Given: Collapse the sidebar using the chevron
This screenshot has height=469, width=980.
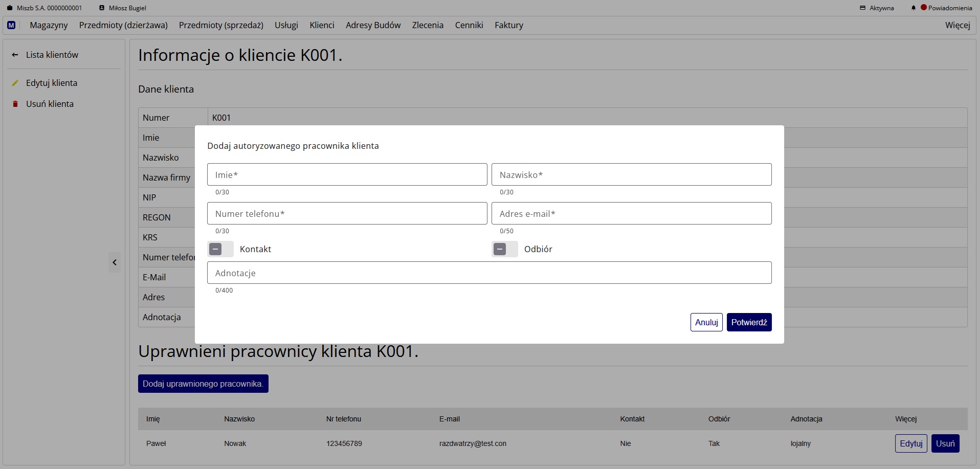Looking at the screenshot, I should pyautogui.click(x=115, y=262).
